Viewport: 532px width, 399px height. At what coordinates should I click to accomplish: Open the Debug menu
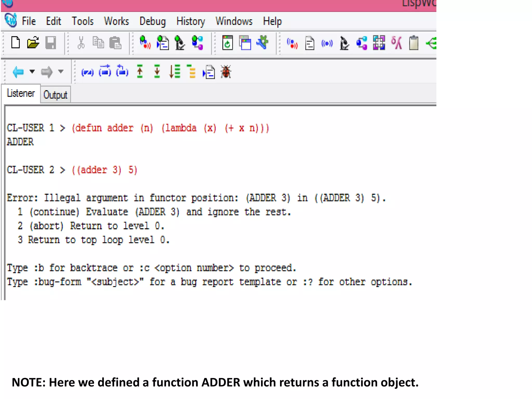[x=152, y=21]
